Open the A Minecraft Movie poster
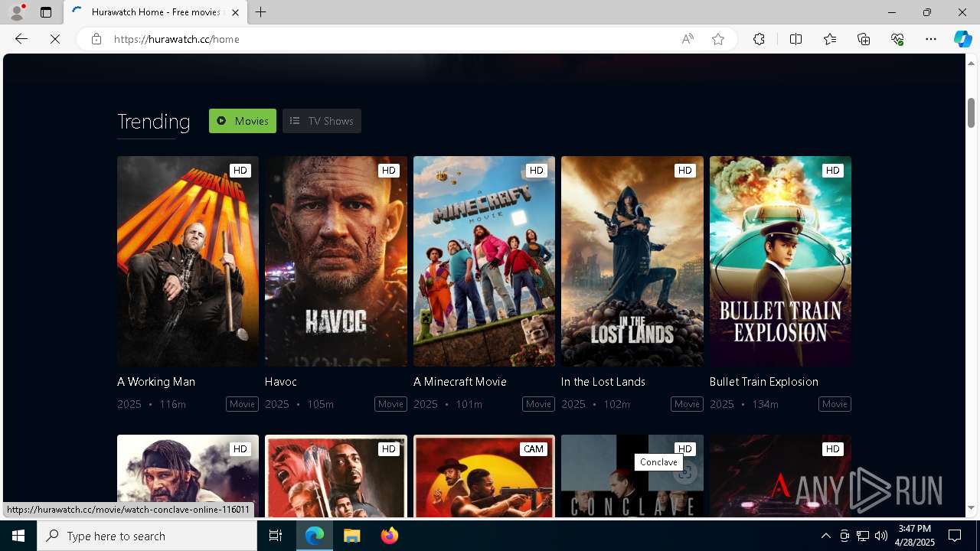The width and height of the screenshot is (980, 551). [x=484, y=261]
